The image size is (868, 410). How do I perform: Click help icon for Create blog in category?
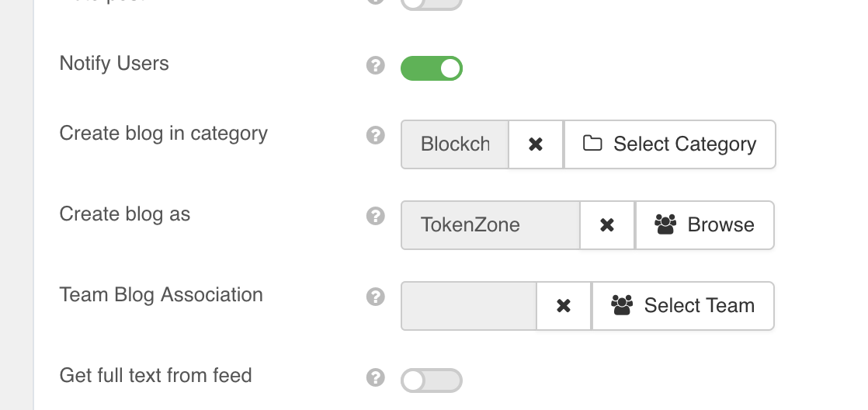click(376, 136)
